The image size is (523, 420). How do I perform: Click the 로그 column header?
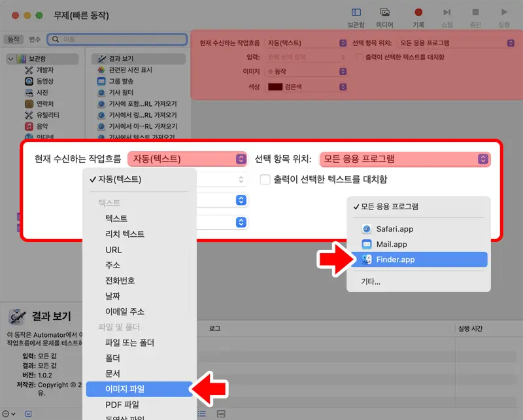pyautogui.click(x=215, y=328)
